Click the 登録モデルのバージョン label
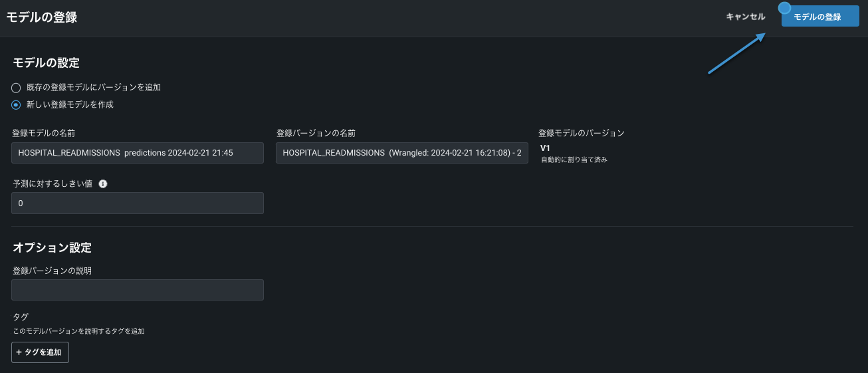The width and height of the screenshot is (868, 373). [x=581, y=133]
